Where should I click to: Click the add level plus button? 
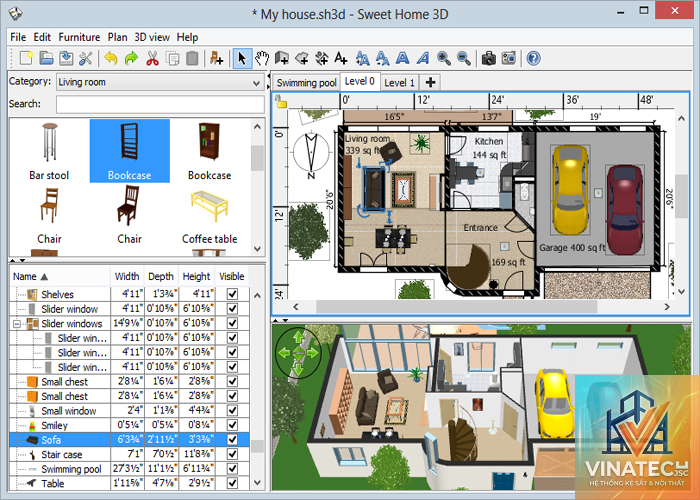[430, 83]
